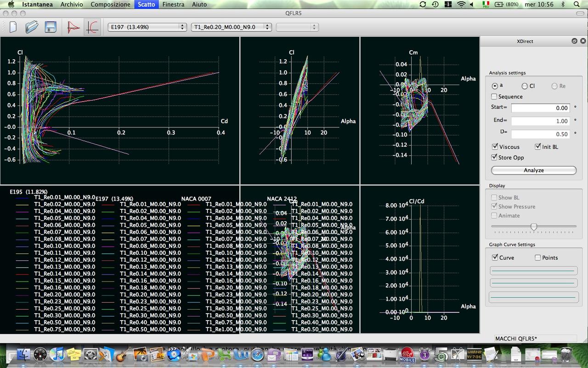588x368 pixels.
Task: Select the Cl analysis radio button
Action: click(x=525, y=86)
